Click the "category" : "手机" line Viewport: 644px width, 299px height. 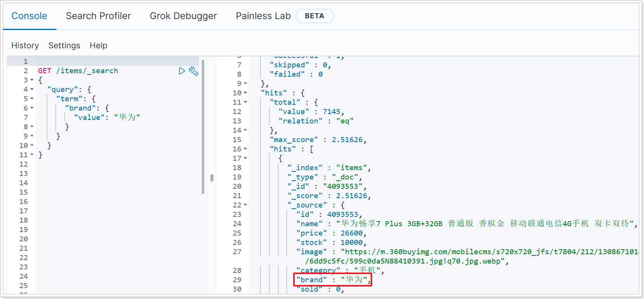click(x=340, y=270)
